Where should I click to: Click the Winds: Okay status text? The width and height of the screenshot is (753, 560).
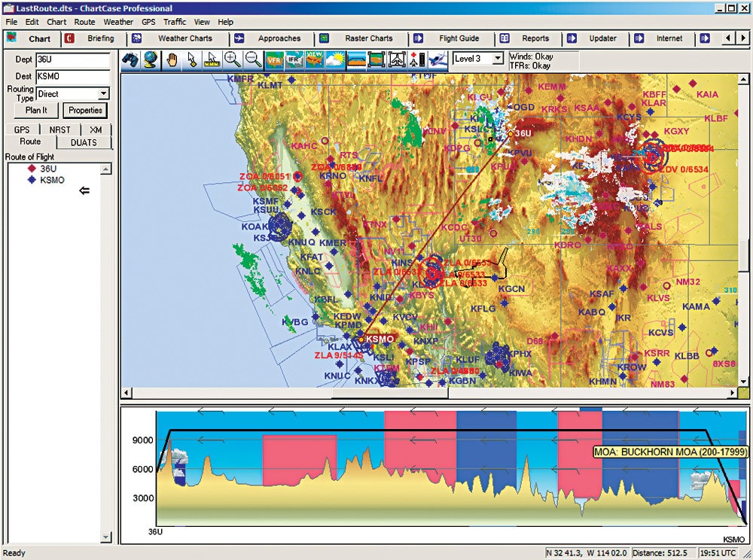click(531, 56)
